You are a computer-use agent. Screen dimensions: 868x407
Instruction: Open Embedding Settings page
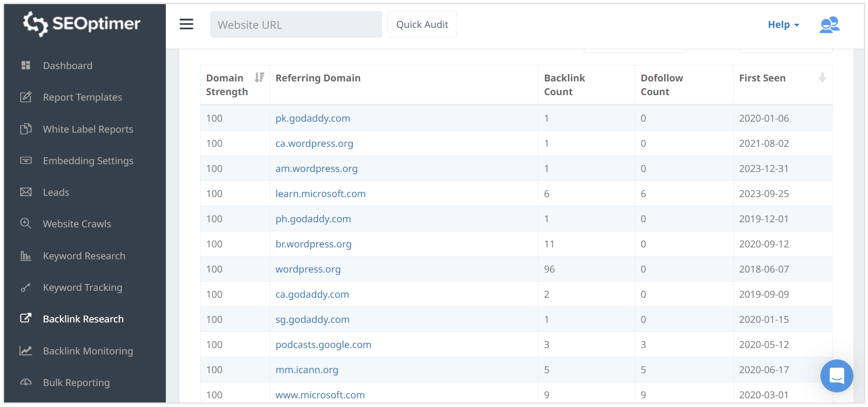[x=88, y=161]
